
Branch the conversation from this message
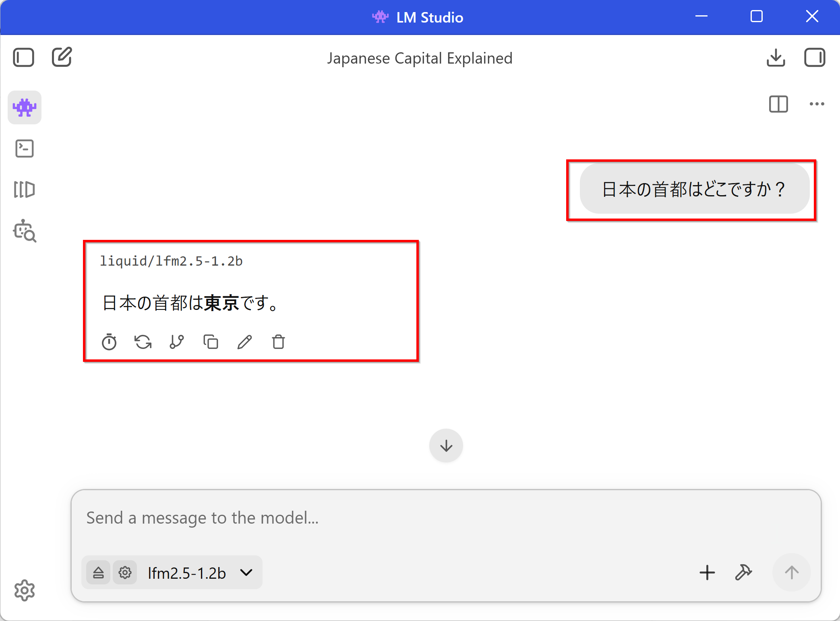point(176,342)
